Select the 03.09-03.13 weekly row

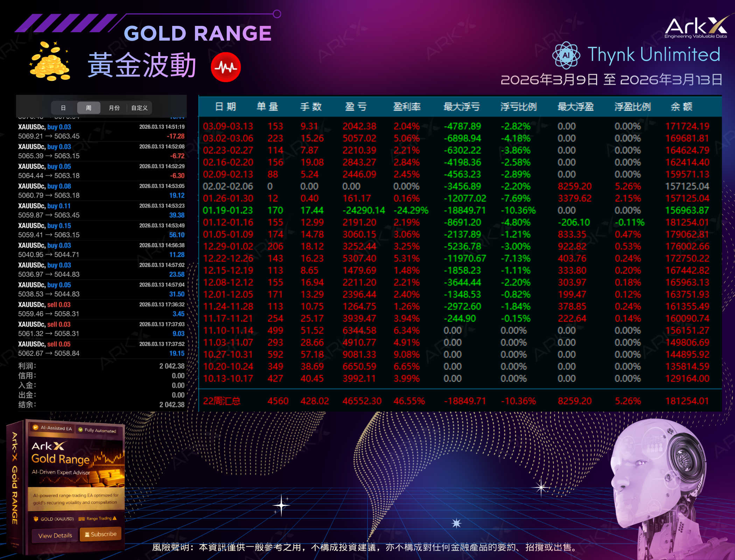click(228, 126)
